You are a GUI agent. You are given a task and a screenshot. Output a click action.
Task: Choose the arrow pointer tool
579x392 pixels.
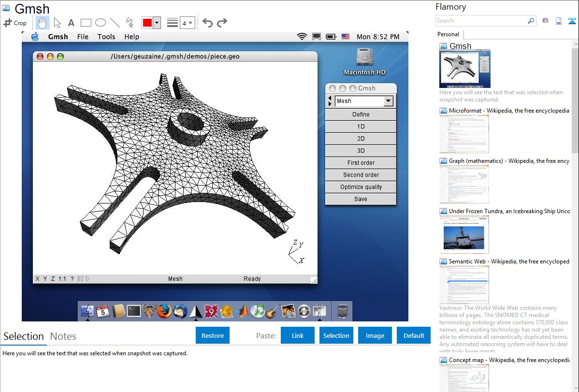58,23
